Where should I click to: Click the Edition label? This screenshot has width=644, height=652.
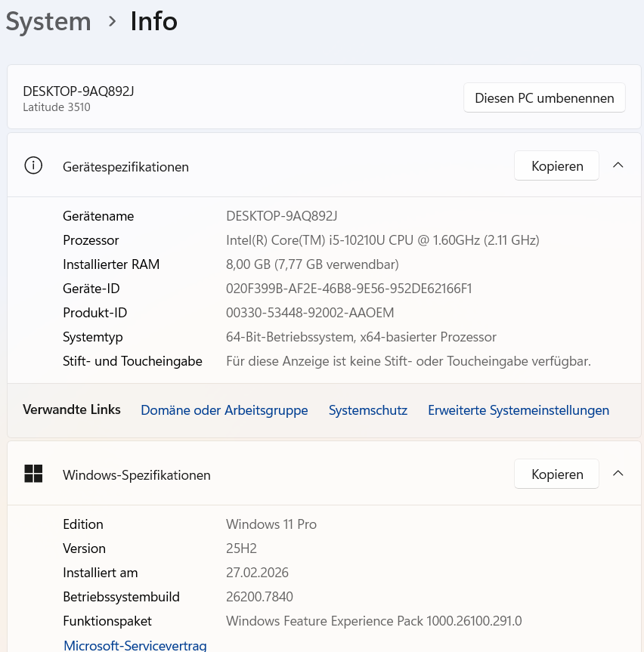click(83, 524)
